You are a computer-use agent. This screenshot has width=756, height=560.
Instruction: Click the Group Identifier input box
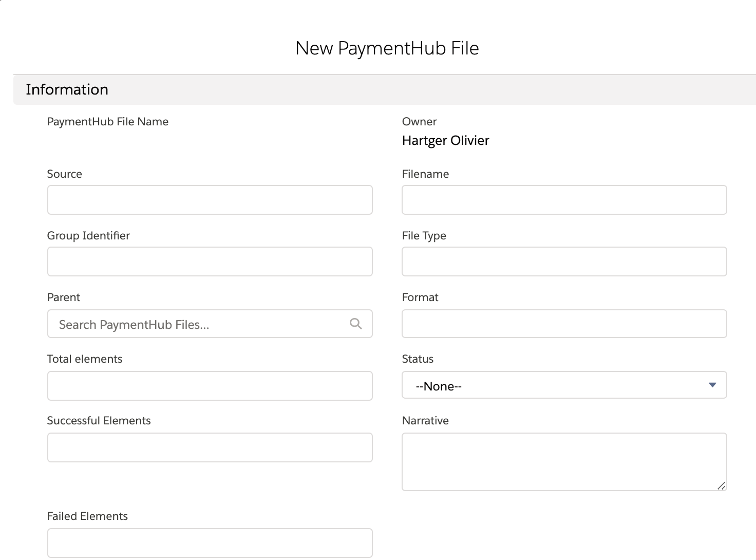pos(210,262)
